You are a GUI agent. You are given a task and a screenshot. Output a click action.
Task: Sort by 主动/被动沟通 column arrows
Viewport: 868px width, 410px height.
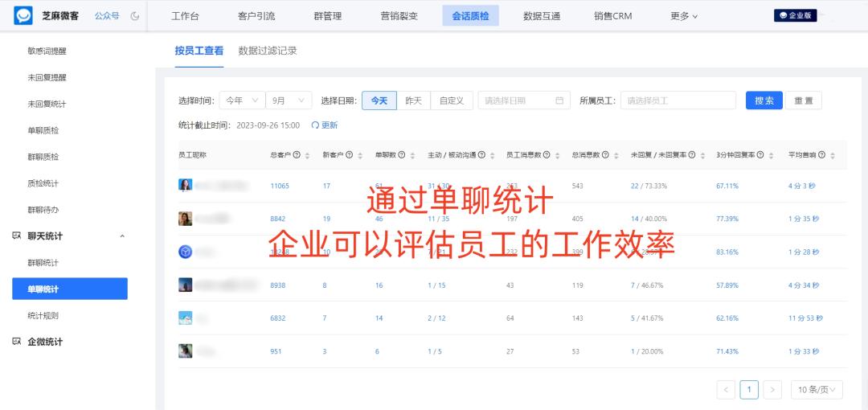point(492,156)
